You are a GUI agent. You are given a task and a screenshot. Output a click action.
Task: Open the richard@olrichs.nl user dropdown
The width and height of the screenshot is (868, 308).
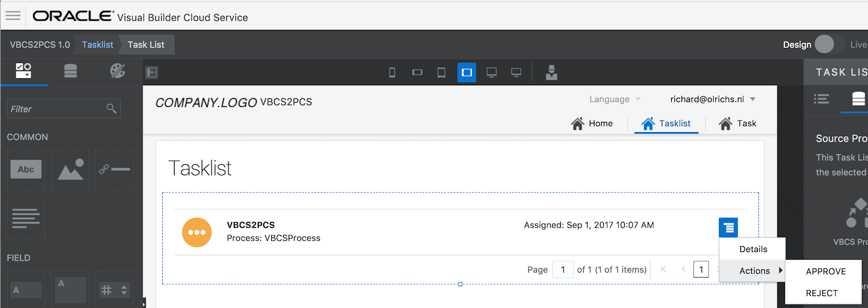coord(713,99)
